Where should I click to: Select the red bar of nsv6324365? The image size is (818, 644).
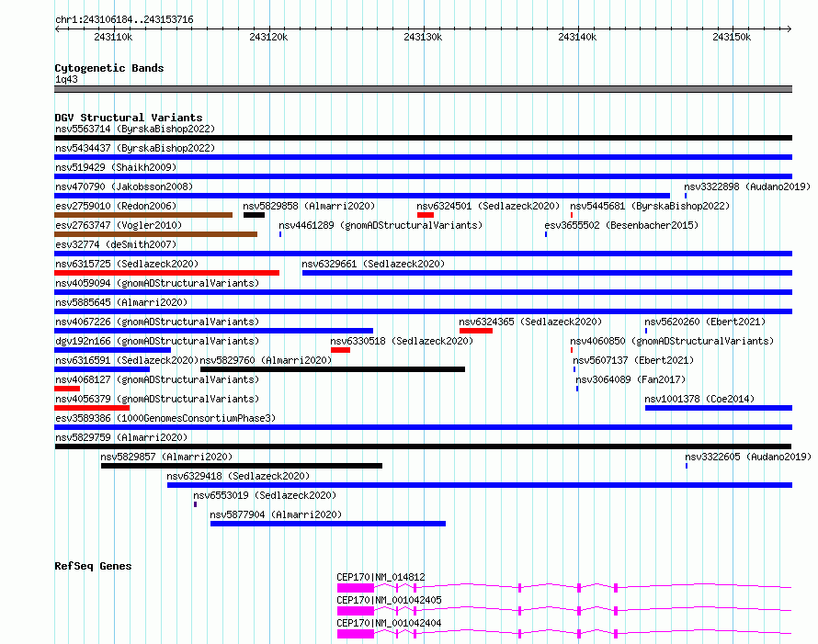point(476,331)
